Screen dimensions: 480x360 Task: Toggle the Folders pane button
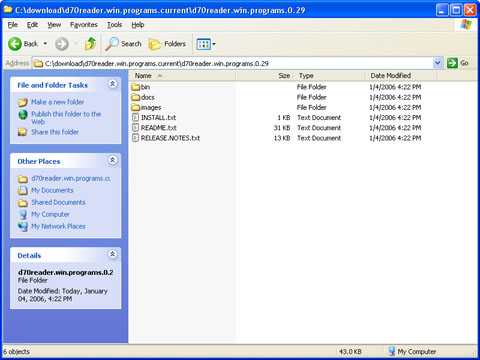click(167, 44)
